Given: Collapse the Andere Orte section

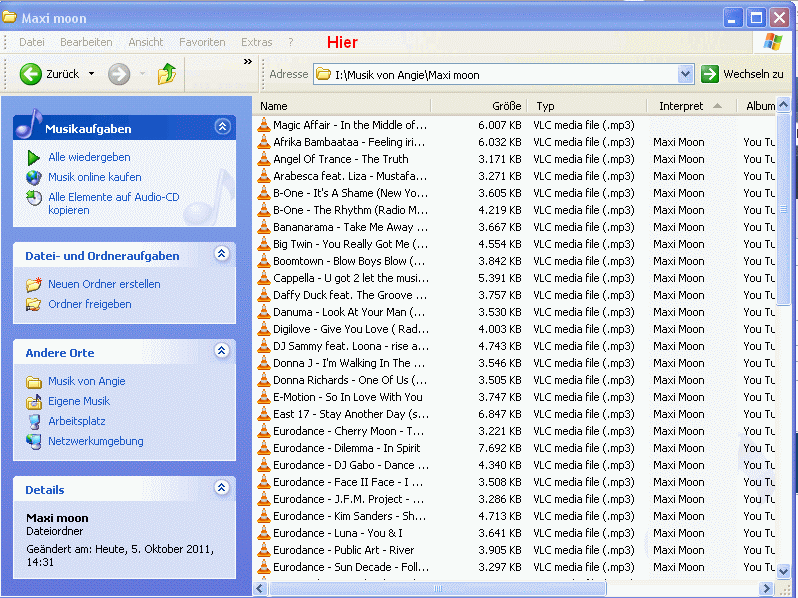Looking at the screenshot, I should pyautogui.click(x=222, y=351).
